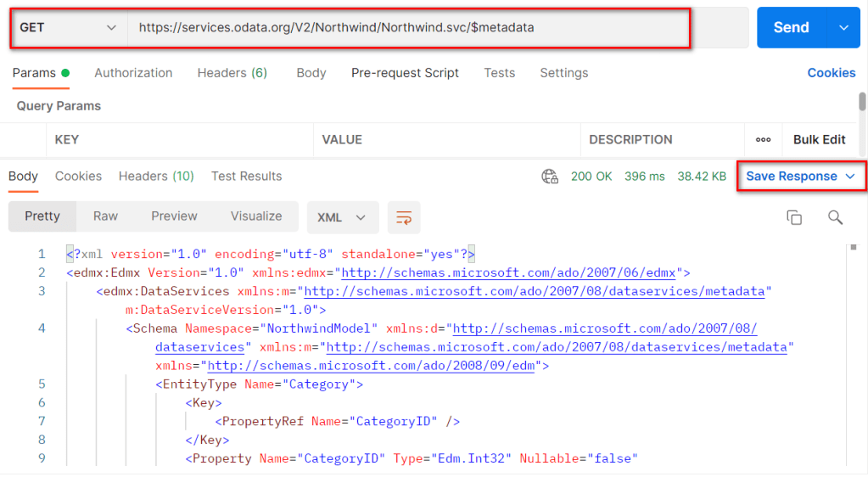Select the Pre-request Script tab
The width and height of the screenshot is (868, 477).
405,73
